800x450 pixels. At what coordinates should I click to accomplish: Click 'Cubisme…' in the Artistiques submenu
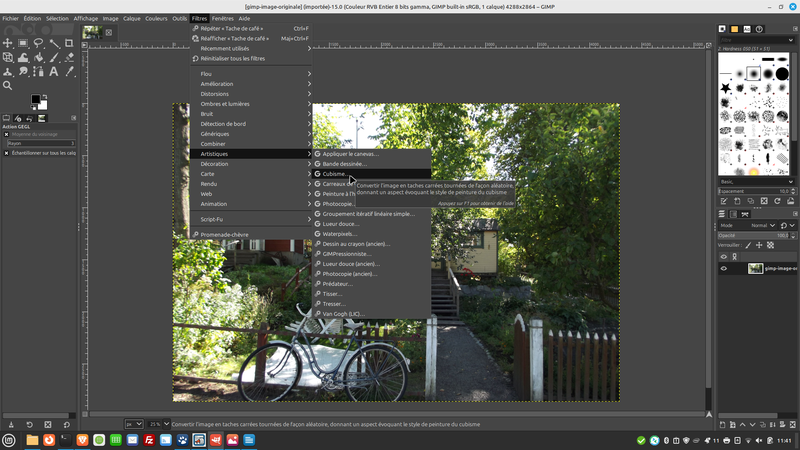coord(335,174)
